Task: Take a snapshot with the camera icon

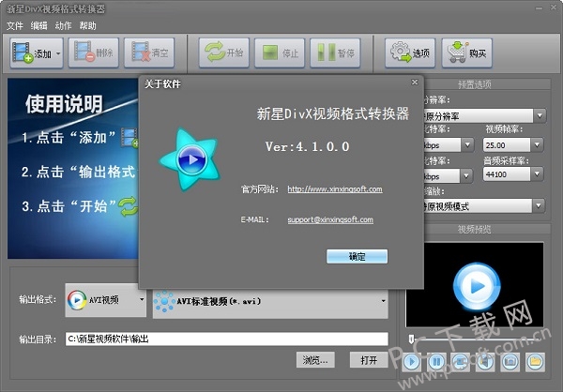Action: click(x=510, y=361)
